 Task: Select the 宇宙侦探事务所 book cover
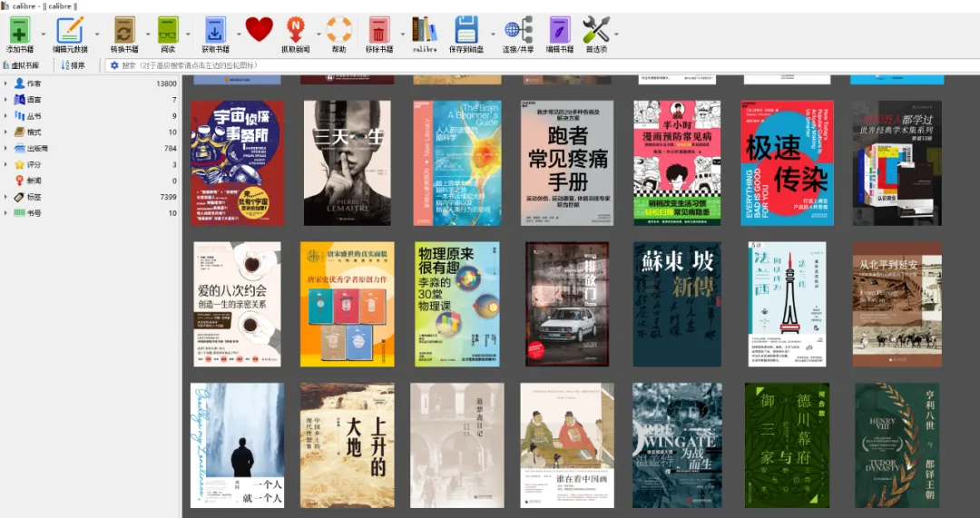click(x=237, y=163)
